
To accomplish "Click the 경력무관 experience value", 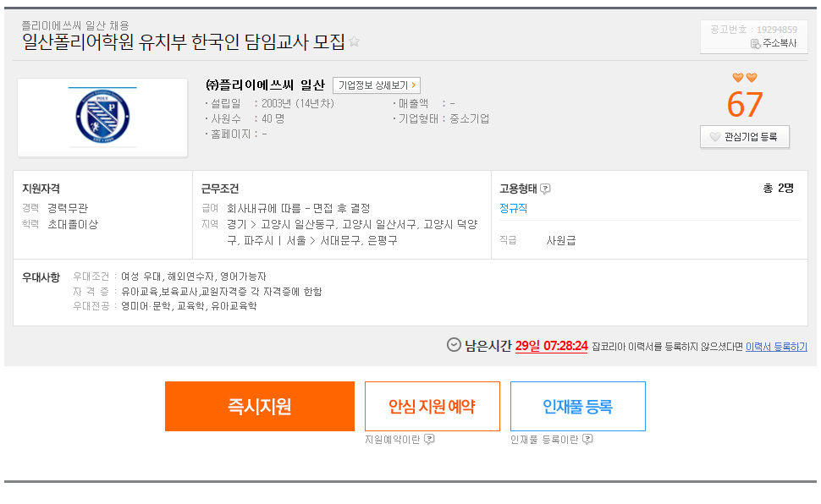I will click(68, 208).
